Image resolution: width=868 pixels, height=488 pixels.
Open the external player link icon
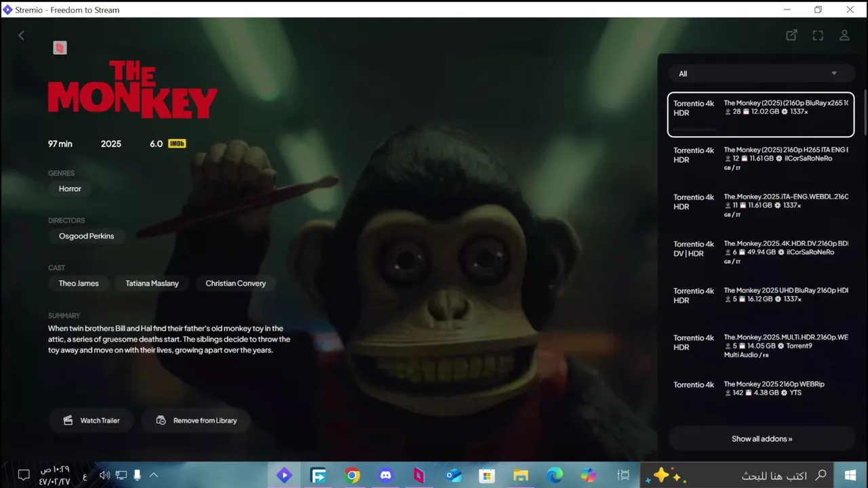[x=791, y=35]
